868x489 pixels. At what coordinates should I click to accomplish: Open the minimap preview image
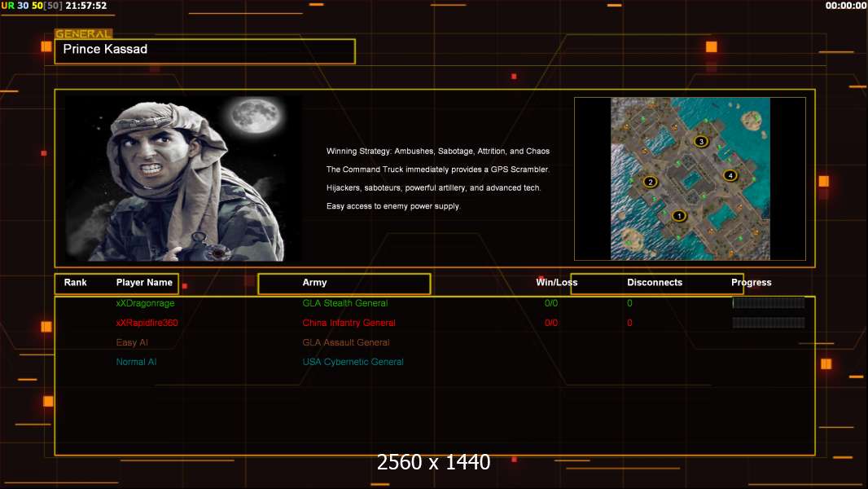[690, 178]
